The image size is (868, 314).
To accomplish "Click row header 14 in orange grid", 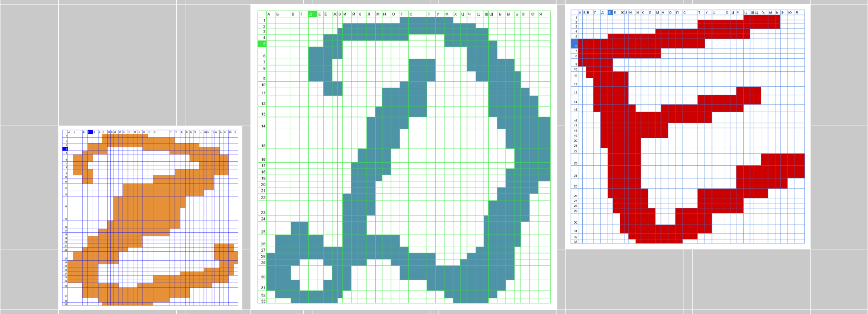I will (65, 202).
